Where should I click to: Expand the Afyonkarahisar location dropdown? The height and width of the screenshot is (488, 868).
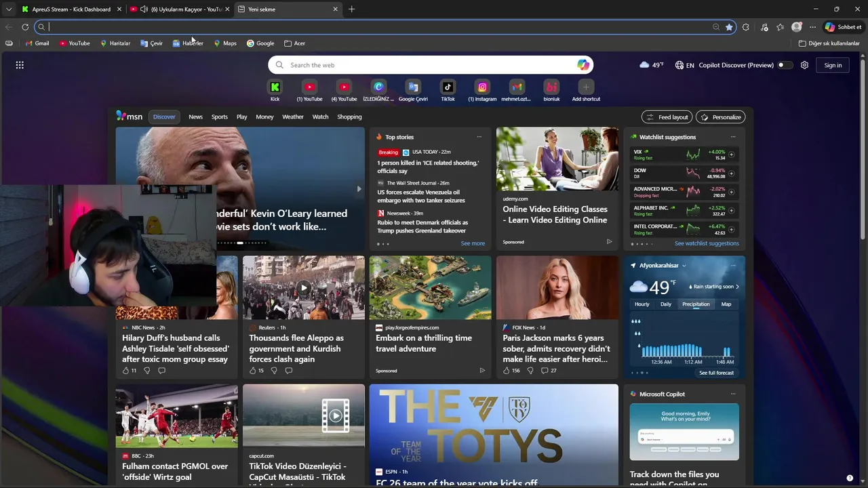pyautogui.click(x=684, y=266)
